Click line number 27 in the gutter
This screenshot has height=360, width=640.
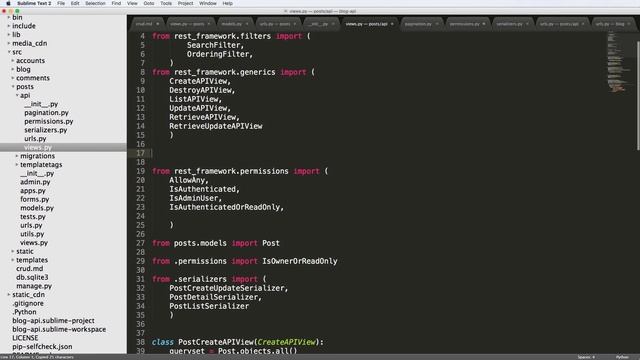coord(140,243)
